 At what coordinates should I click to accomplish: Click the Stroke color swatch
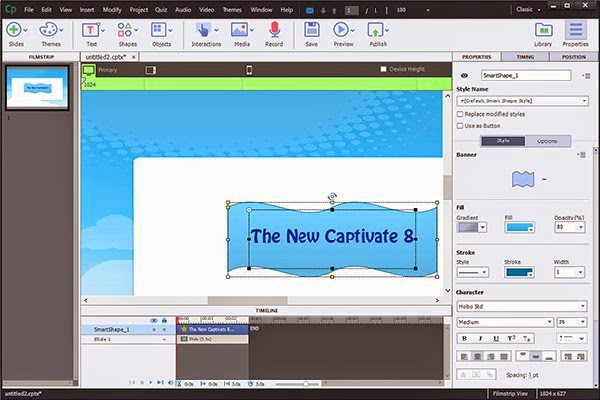click(x=520, y=273)
